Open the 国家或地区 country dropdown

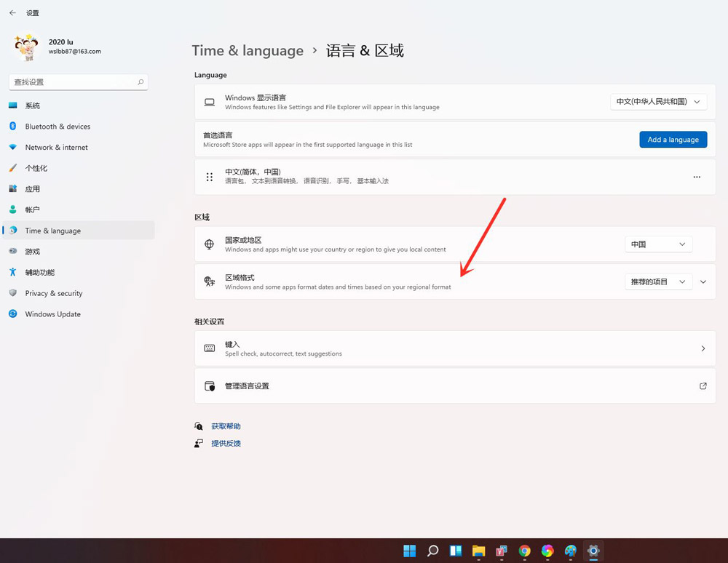coord(658,244)
